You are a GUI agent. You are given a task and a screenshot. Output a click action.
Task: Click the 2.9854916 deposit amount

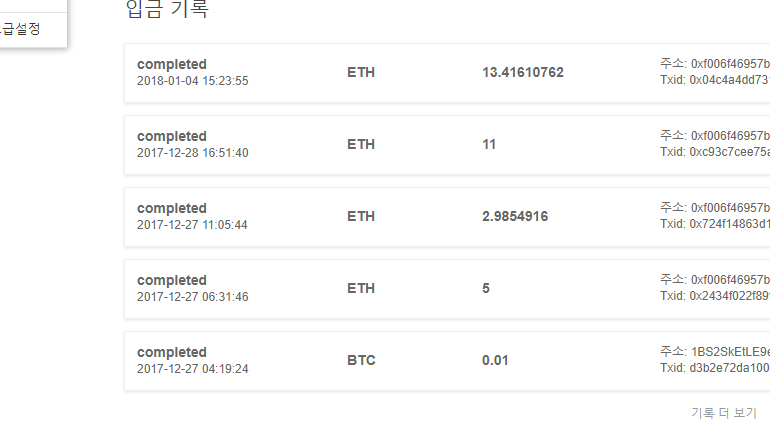515,216
